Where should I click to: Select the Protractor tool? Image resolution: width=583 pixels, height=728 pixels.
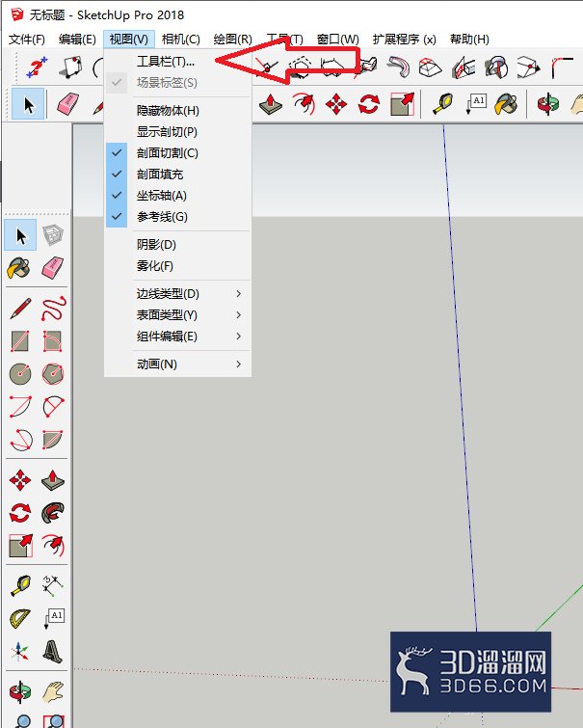pos(20,619)
